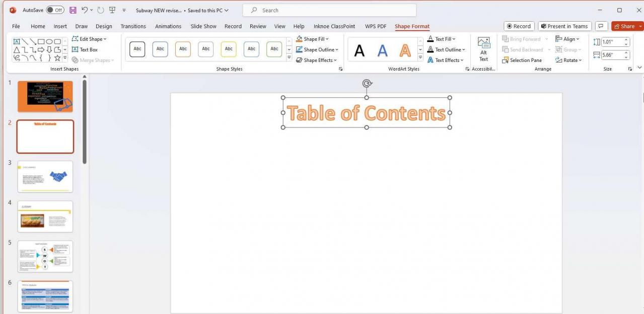644x314 pixels.
Task: Open the Rotate dropdown in Arrange group
Action: 569,60
